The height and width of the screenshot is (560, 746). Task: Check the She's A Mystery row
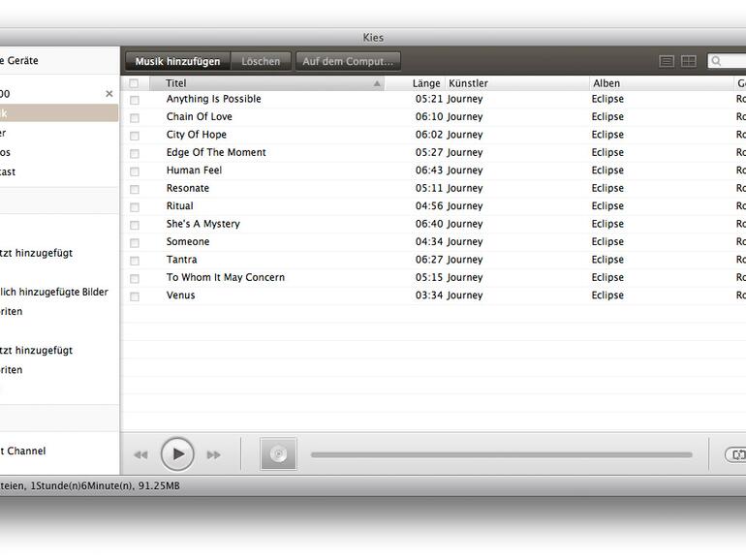135,225
